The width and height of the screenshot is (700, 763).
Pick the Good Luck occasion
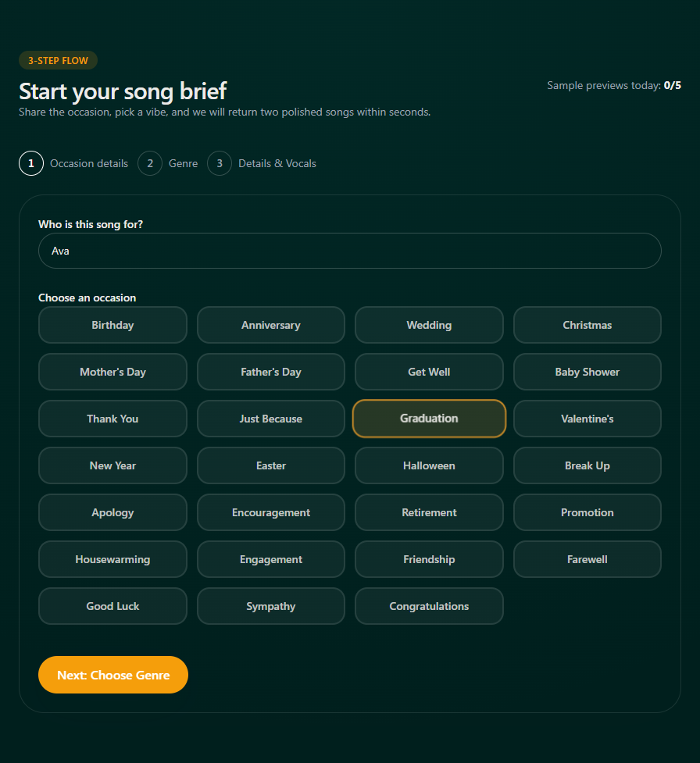(112, 606)
